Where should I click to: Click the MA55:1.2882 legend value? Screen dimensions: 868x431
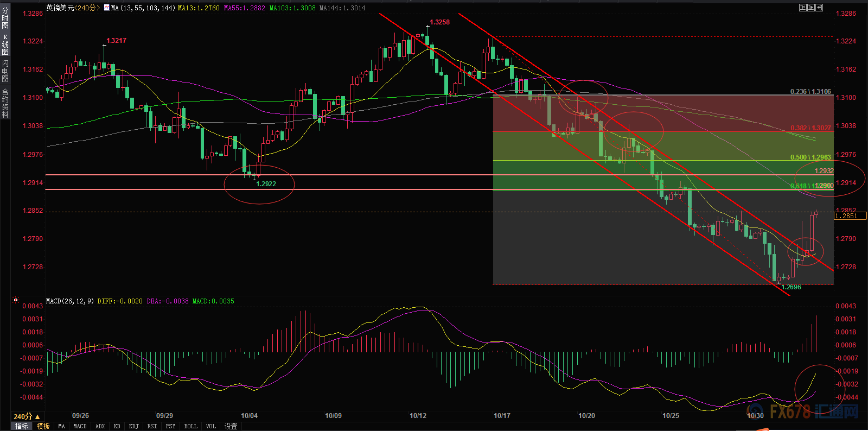(x=245, y=8)
